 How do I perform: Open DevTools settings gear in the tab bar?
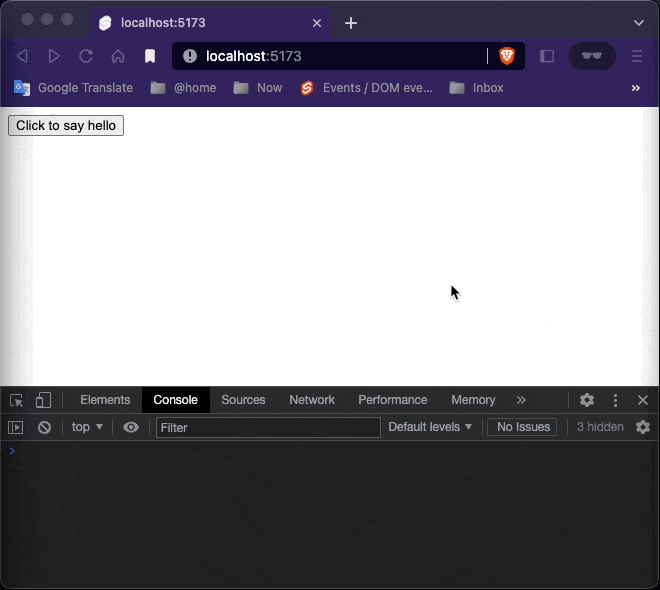pyautogui.click(x=587, y=400)
